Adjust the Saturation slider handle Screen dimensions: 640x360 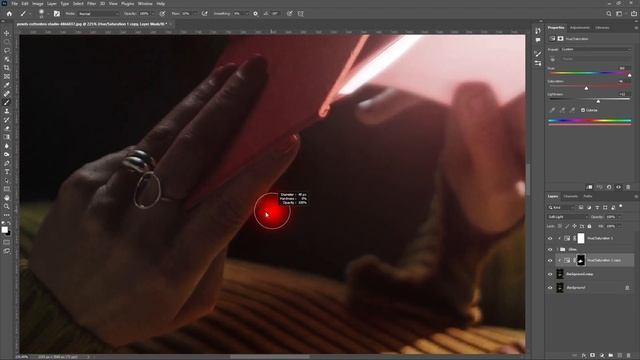587,88
